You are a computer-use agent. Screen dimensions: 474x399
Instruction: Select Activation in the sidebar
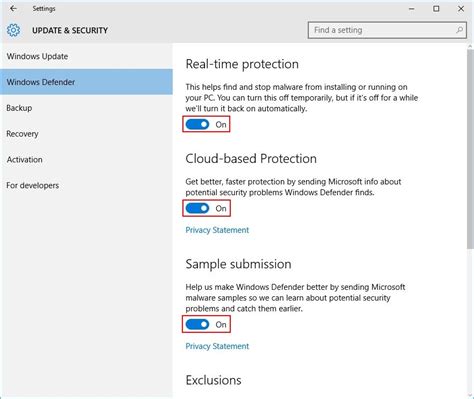86,160
